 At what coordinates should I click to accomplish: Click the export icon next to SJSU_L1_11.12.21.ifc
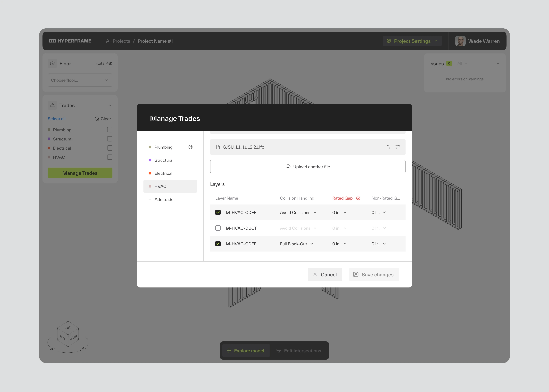point(388,147)
